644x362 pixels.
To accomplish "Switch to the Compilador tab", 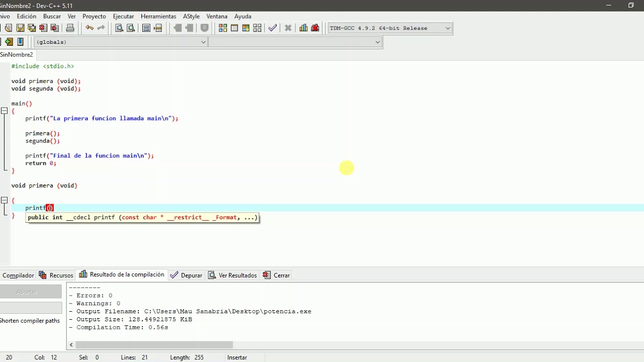I will pyautogui.click(x=18, y=275).
